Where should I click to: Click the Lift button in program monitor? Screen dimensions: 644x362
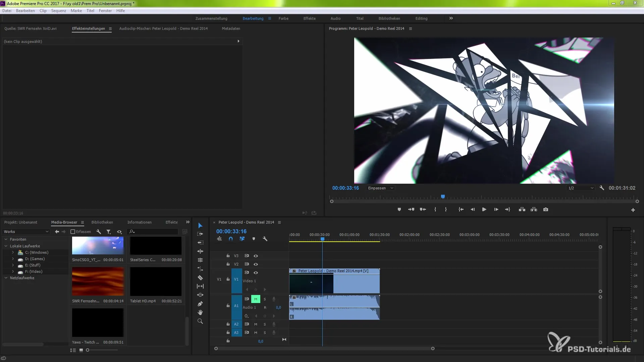(522, 209)
